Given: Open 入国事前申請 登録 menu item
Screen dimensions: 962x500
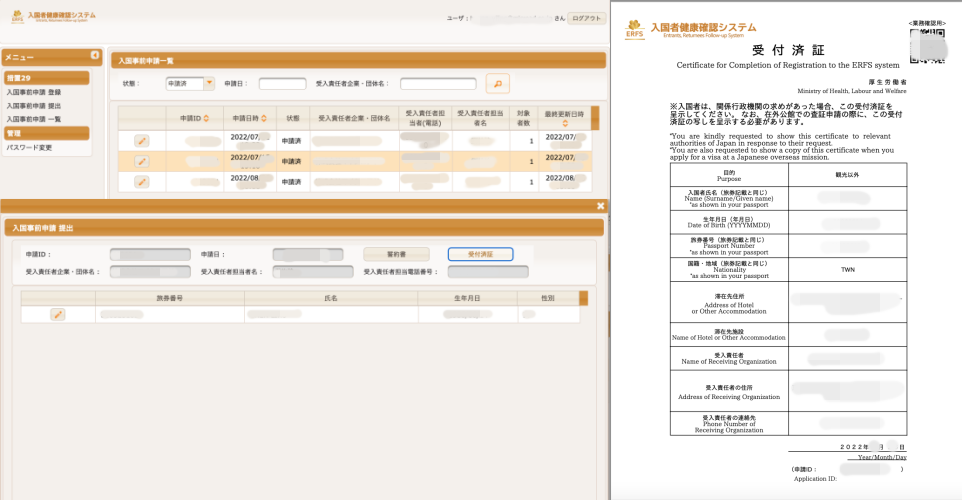Looking at the screenshot, I should click(x=34, y=92).
